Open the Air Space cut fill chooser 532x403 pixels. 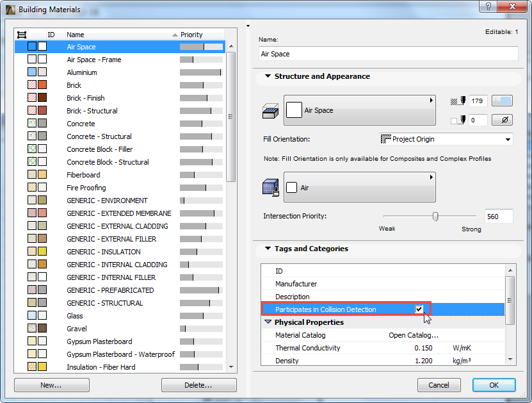click(x=360, y=110)
